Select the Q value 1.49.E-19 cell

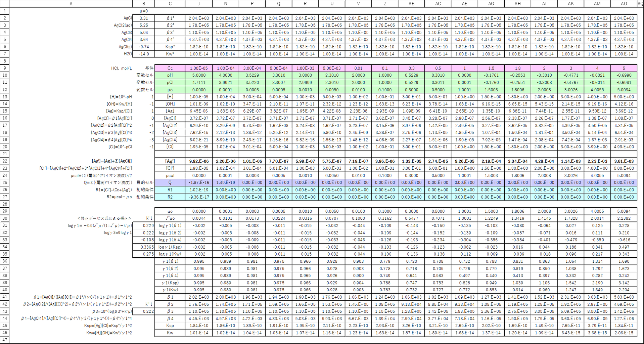[x=225, y=182]
